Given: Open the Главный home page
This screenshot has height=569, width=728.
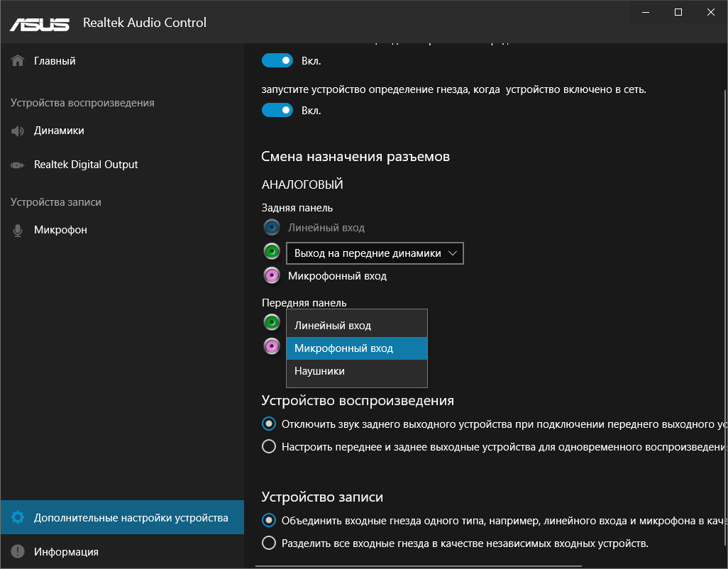Looking at the screenshot, I should pos(55,61).
